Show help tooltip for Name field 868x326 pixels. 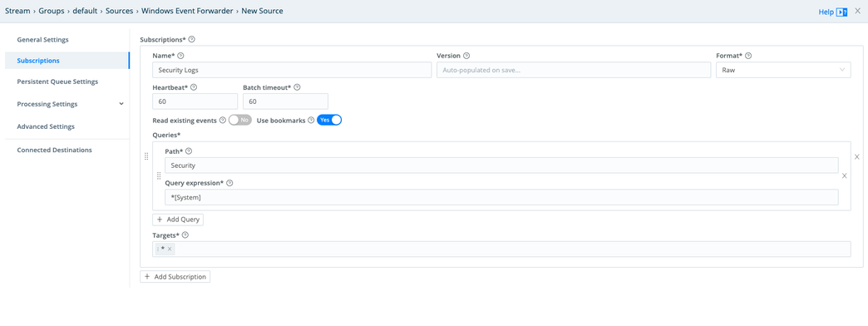[x=180, y=56]
